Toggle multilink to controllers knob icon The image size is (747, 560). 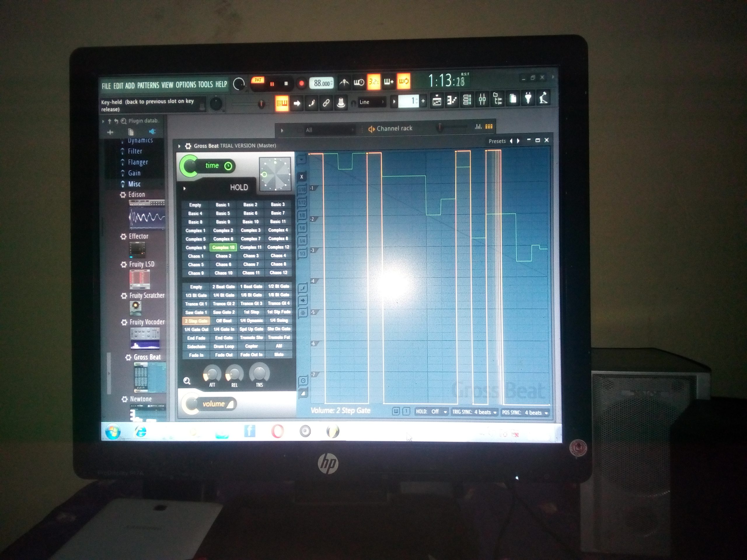click(x=341, y=102)
